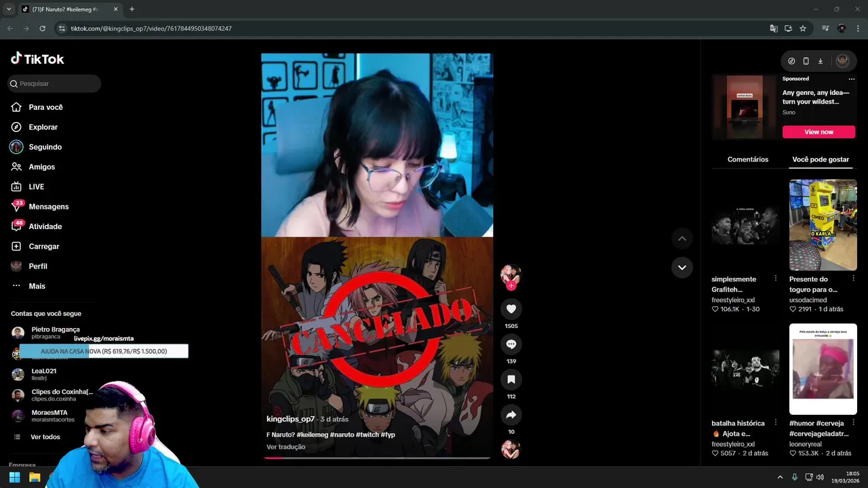Switch to Você pode gostar tab
The width and height of the screenshot is (868, 488).
821,159
